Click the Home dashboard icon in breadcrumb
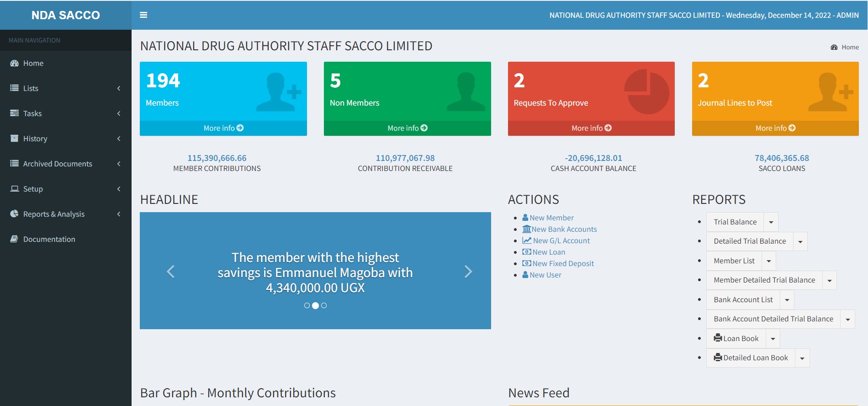 point(834,47)
